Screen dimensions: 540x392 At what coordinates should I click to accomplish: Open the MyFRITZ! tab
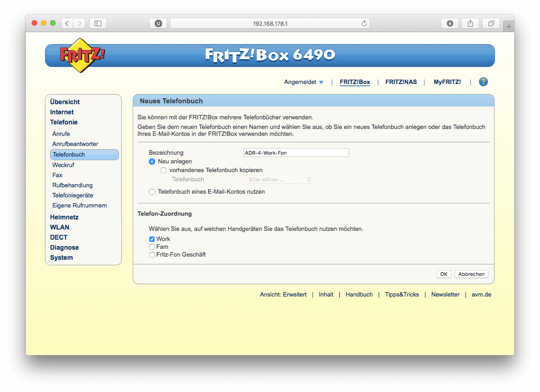[x=447, y=82]
